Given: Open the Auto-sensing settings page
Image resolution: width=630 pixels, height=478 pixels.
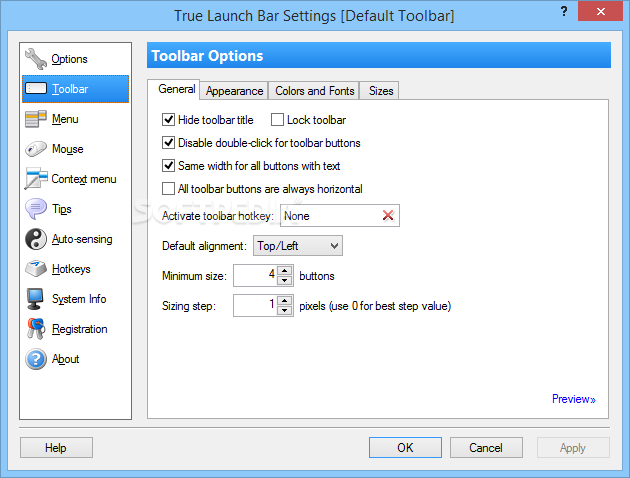Looking at the screenshot, I should pyautogui.click(x=82, y=239).
